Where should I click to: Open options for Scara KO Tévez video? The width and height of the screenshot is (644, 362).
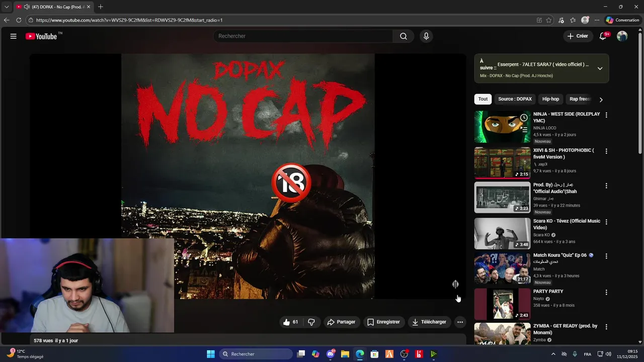(606, 222)
